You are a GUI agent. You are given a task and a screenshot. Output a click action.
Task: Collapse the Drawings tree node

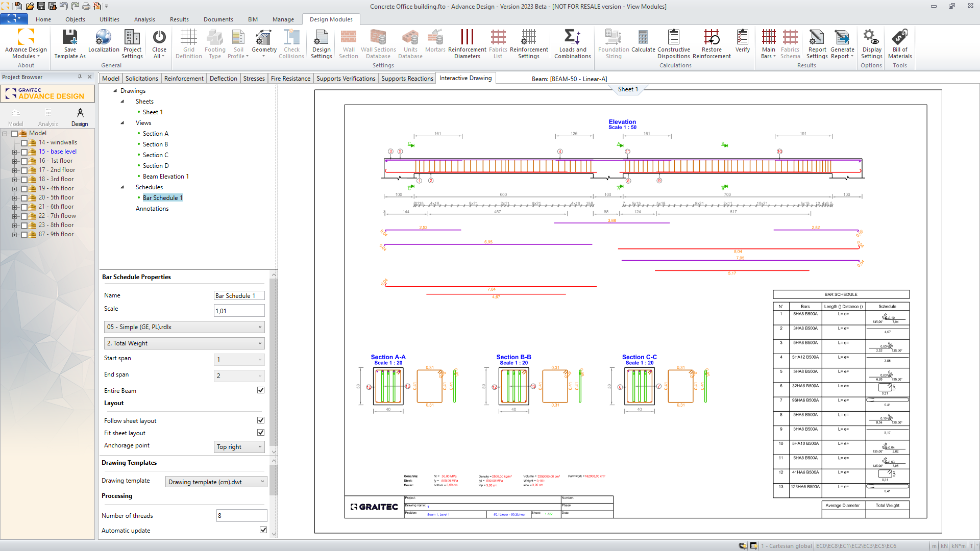(115, 91)
